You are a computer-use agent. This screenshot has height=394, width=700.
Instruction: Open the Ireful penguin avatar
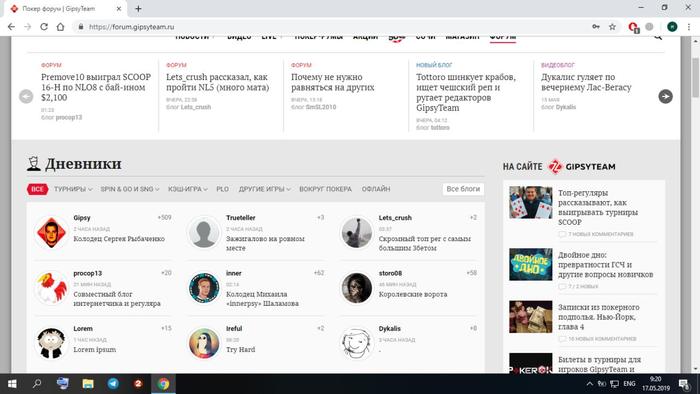pos(204,343)
